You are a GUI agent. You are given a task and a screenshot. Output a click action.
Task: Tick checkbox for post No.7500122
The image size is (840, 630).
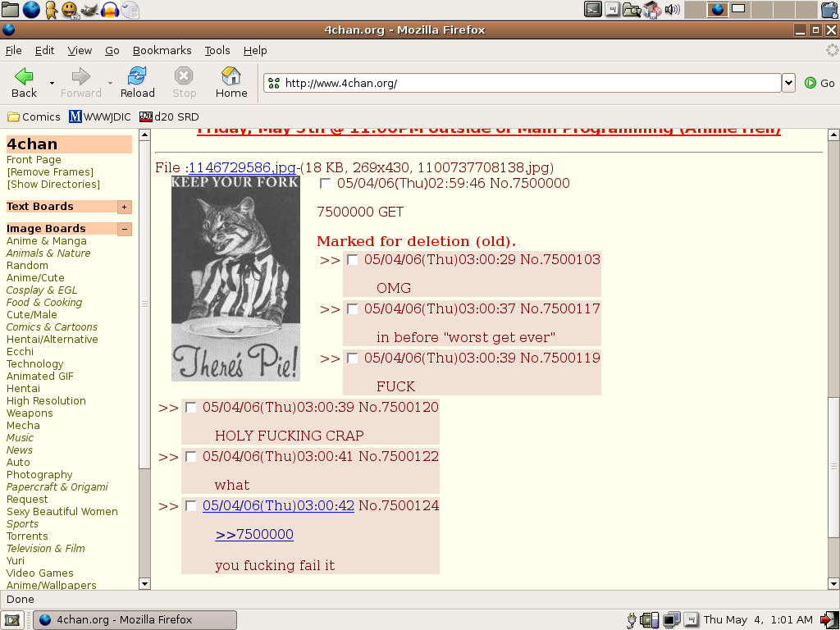190,457
